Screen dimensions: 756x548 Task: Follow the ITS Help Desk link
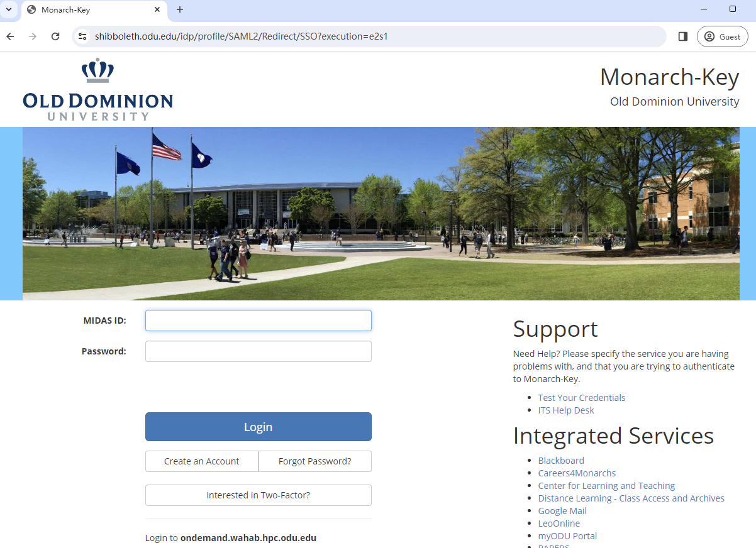point(565,410)
